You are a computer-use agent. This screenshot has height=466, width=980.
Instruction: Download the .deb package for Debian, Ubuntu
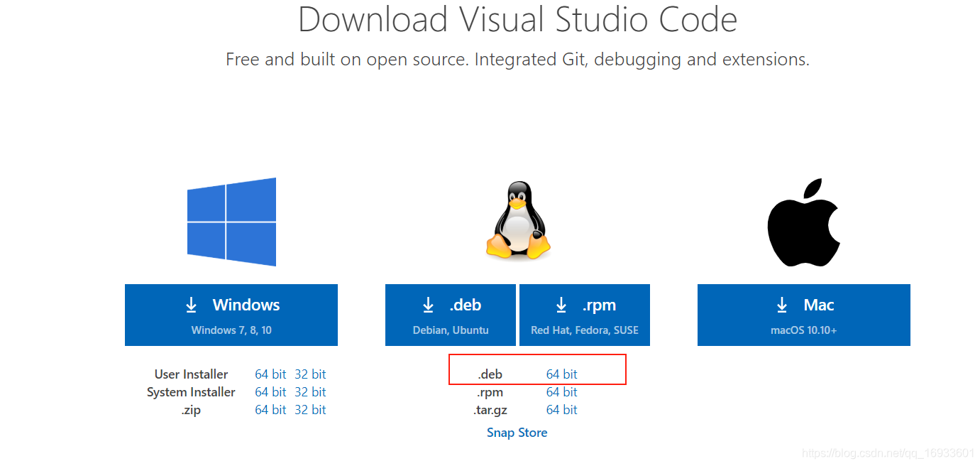pyautogui.click(x=450, y=315)
